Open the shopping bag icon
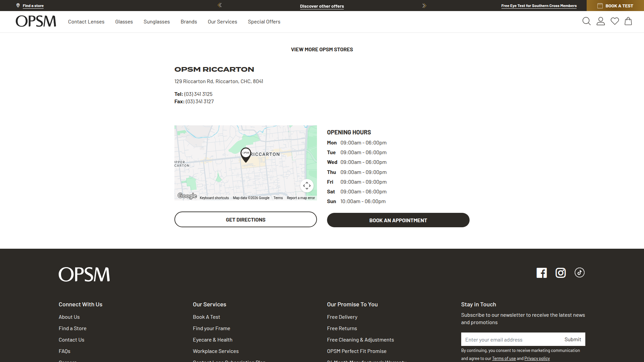644x362 pixels. coord(628,21)
